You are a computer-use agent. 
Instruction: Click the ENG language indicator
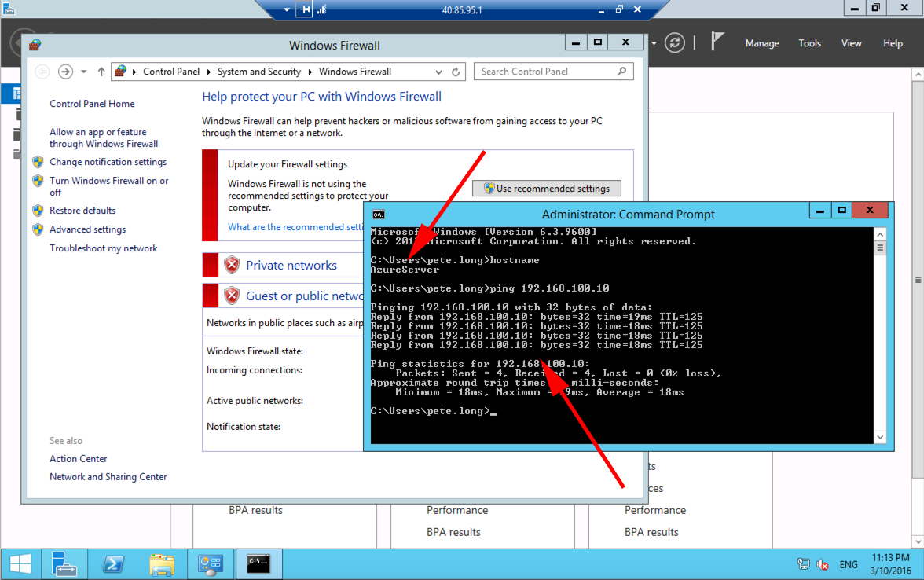pyautogui.click(x=849, y=564)
